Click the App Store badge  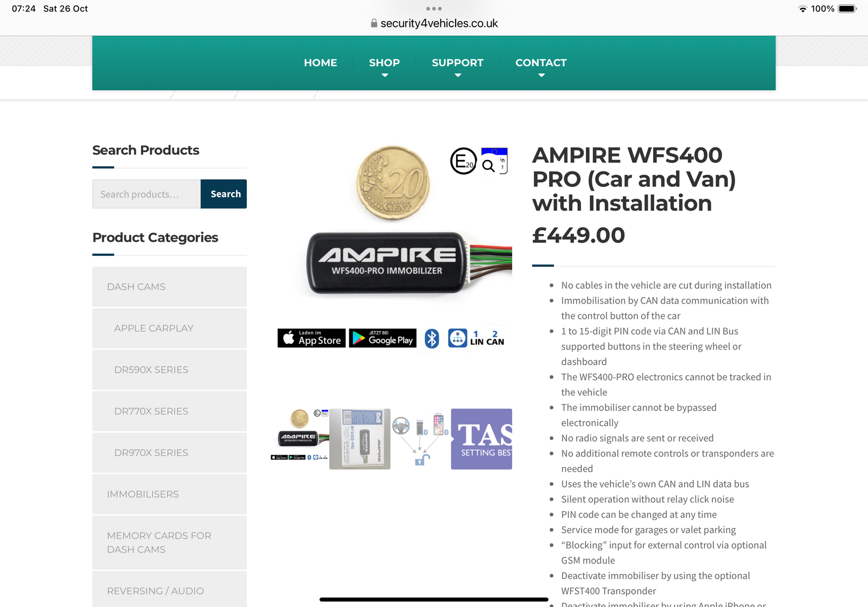(x=311, y=338)
